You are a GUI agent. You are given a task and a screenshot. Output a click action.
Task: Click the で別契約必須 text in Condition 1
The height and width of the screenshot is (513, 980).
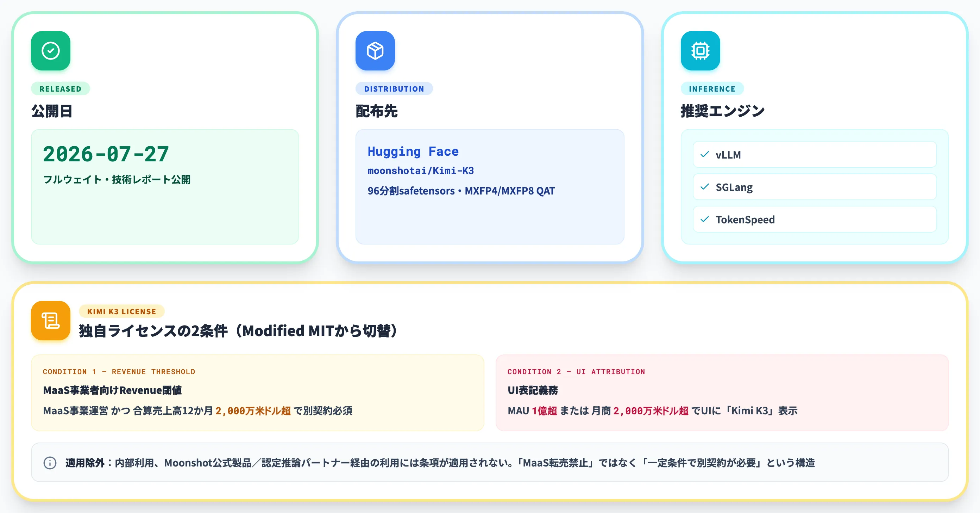point(323,410)
